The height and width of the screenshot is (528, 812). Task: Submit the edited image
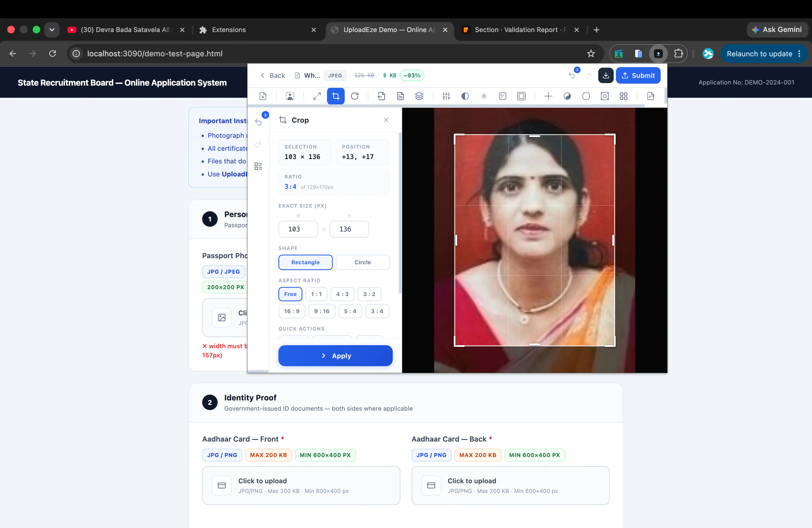pyautogui.click(x=638, y=75)
